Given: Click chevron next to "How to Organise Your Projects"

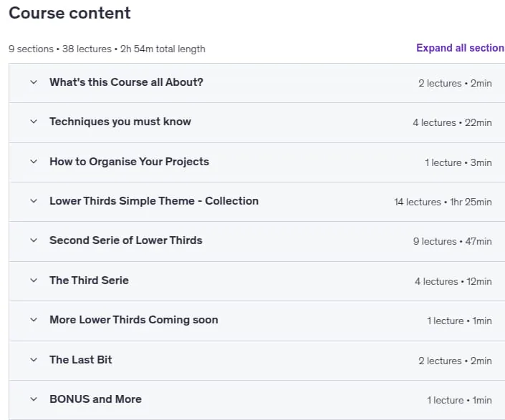Looking at the screenshot, I should point(34,162).
